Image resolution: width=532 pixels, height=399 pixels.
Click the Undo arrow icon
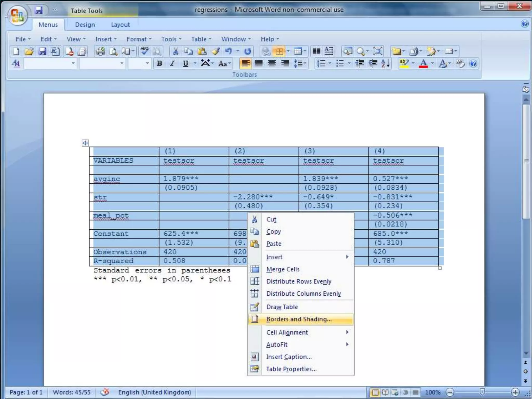228,51
